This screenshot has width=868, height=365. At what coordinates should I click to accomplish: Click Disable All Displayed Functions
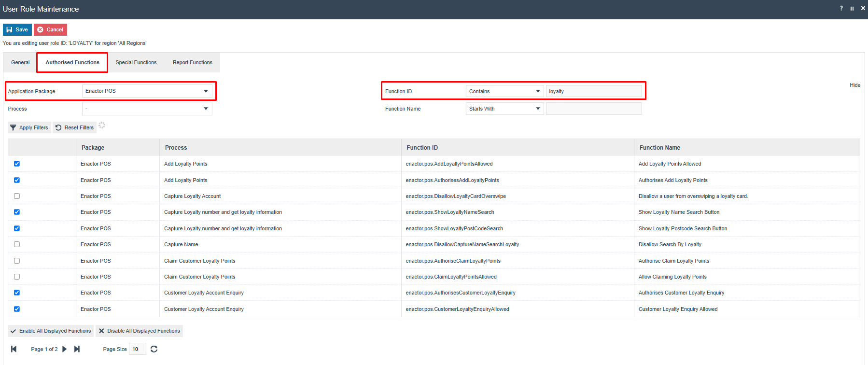[x=139, y=331]
